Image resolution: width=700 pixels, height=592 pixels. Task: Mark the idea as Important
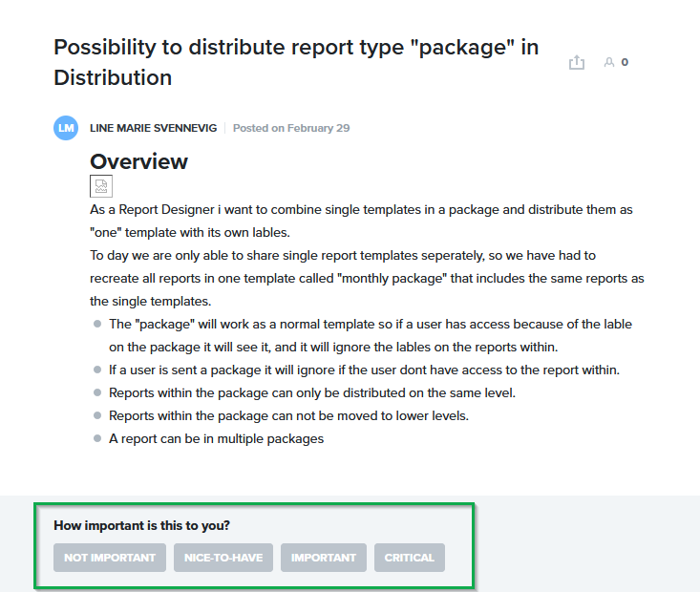(324, 558)
